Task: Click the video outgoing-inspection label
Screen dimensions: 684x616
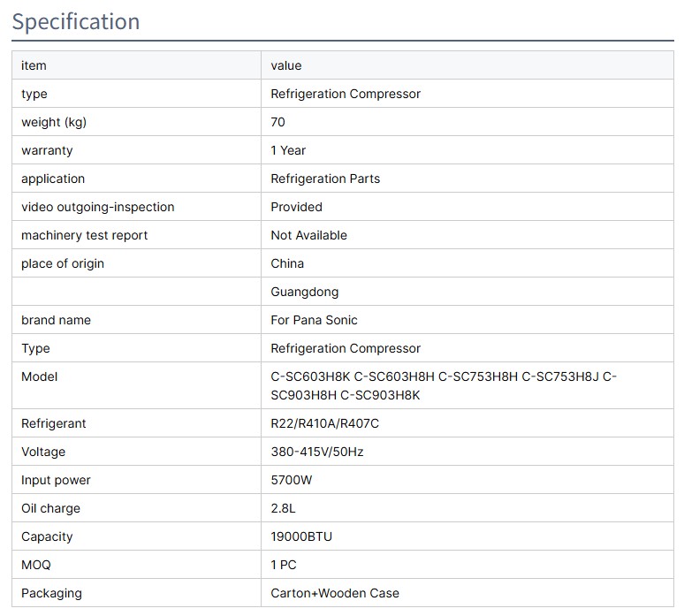Action: [98, 207]
